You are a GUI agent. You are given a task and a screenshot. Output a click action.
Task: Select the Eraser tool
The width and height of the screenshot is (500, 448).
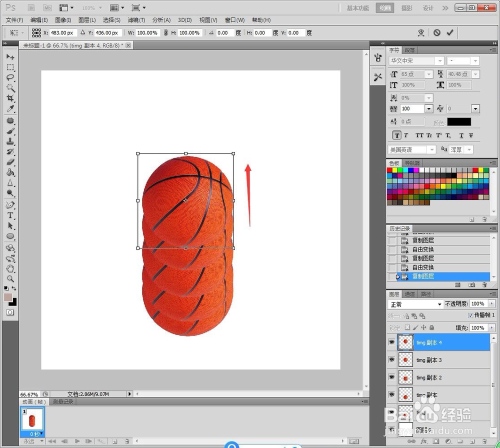(10, 161)
